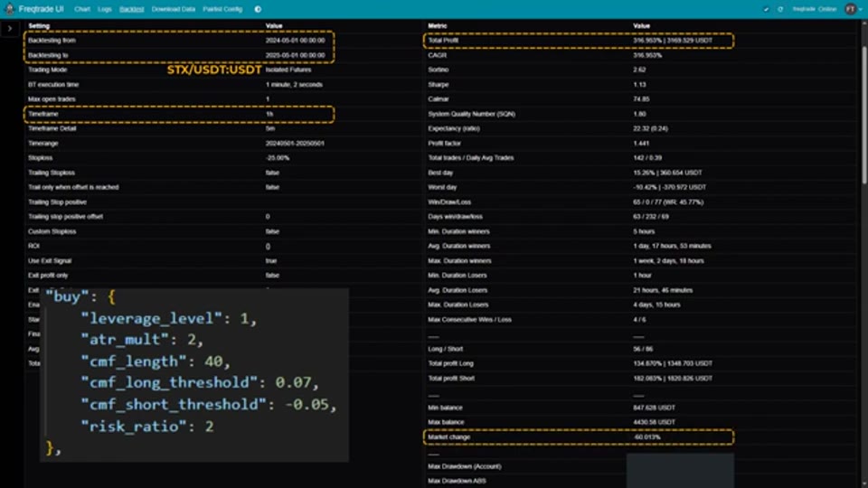Screen dimensions: 868x488
Task: Open the Logs page
Action: 105,9
